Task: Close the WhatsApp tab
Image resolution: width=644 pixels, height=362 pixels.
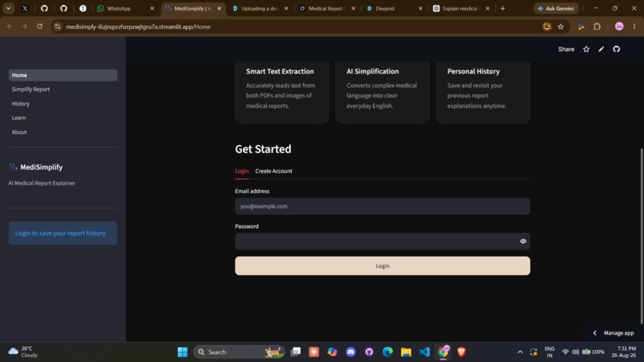Action: coord(152,8)
